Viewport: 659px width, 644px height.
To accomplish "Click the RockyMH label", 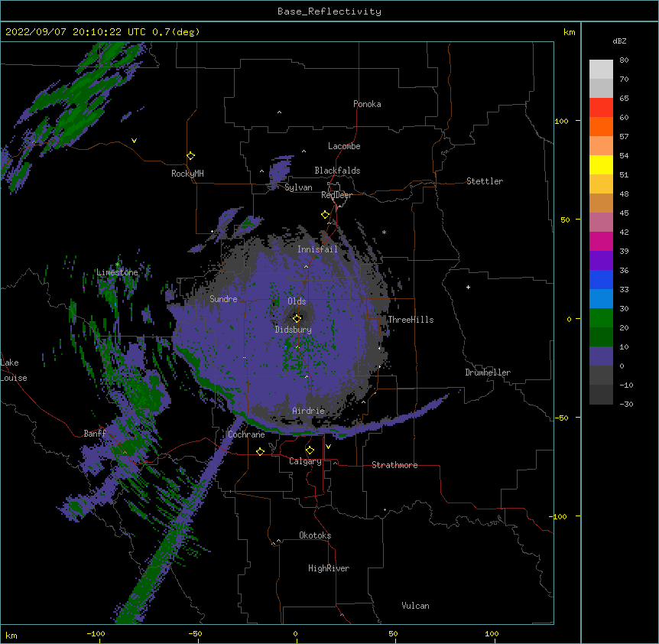I will (x=187, y=174).
